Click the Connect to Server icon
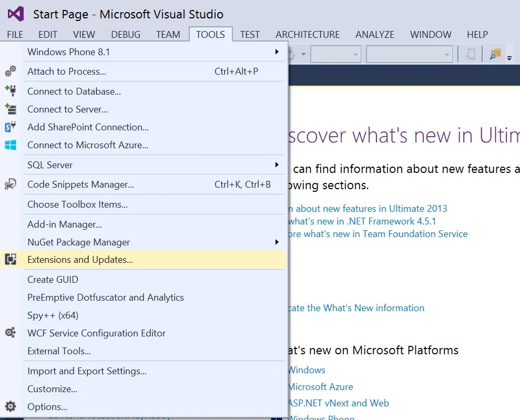 tap(11, 109)
